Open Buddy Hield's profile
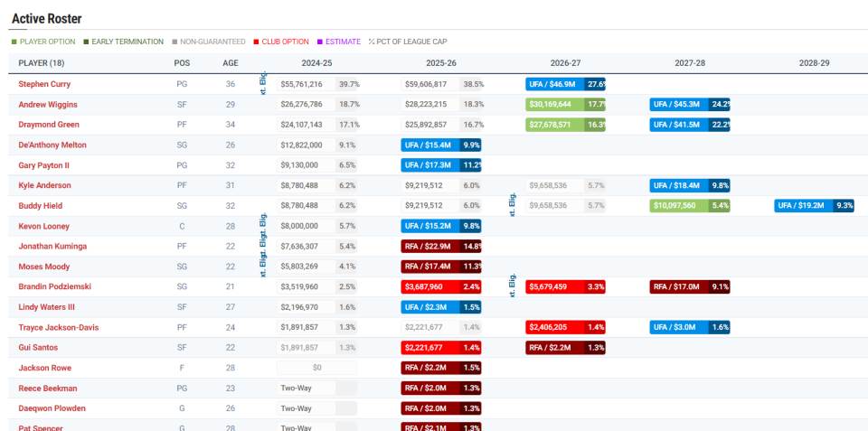 pyautogui.click(x=40, y=206)
